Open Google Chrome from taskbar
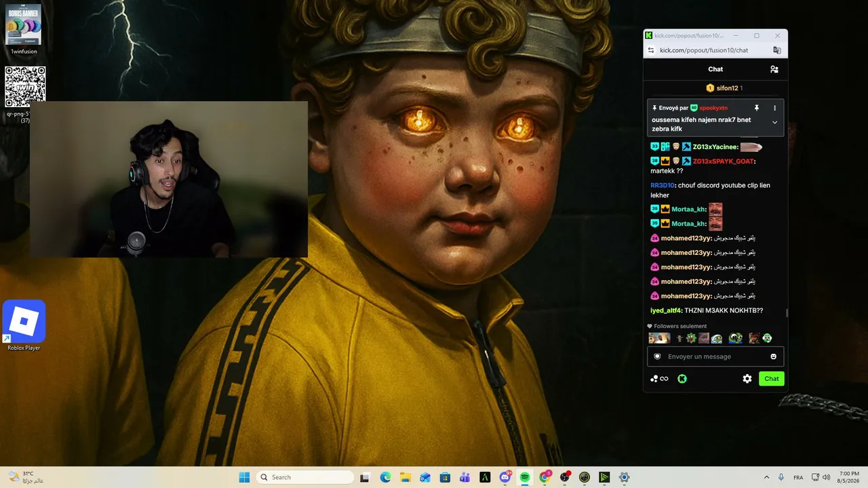 545,477
